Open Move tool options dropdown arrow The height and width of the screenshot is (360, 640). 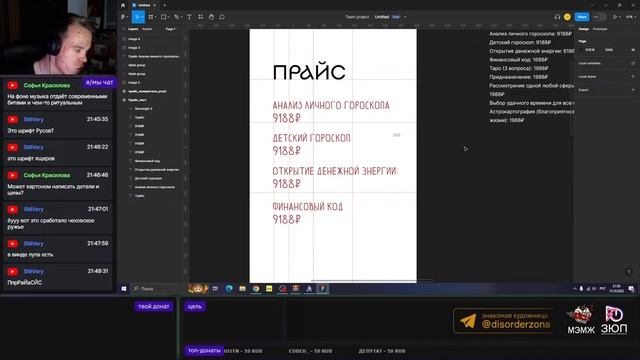click(x=142, y=17)
